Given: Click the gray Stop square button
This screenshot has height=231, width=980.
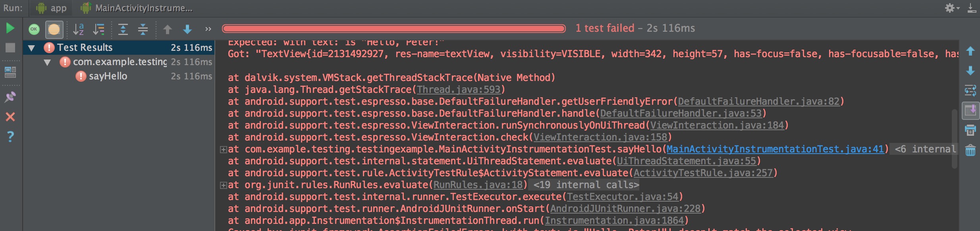Looking at the screenshot, I should [10, 48].
